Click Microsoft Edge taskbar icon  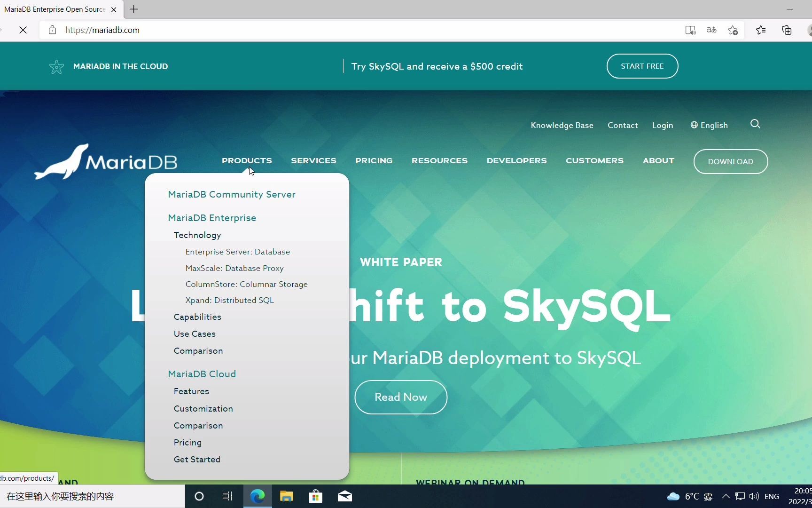coord(258,496)
